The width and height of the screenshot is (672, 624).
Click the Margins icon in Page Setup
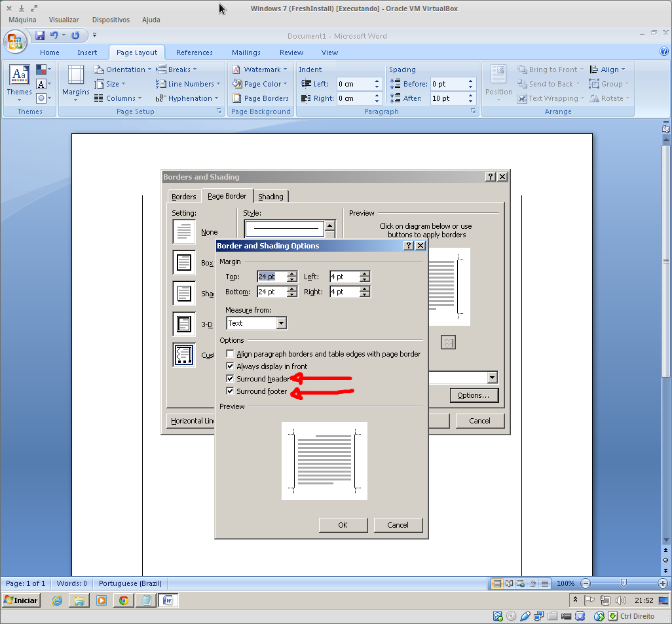click(75, 80)
